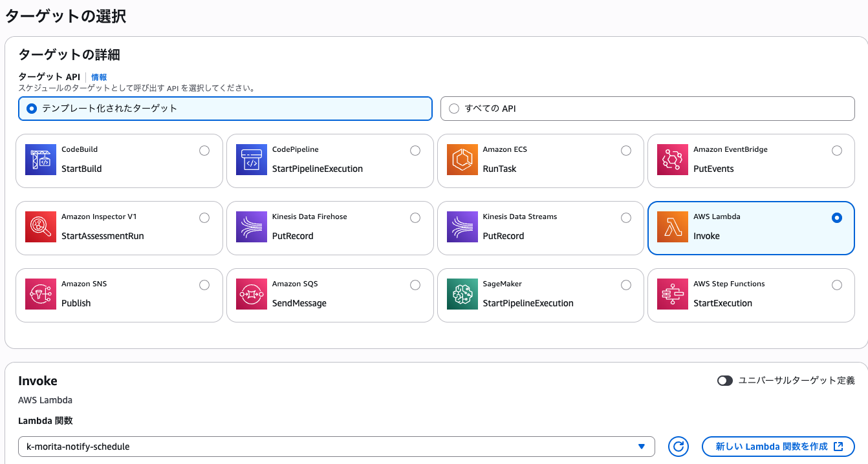This screenshot has width=868, height=464.
Task: Click the Kinesis Data Firehose icon
Action: pos(252,227)
